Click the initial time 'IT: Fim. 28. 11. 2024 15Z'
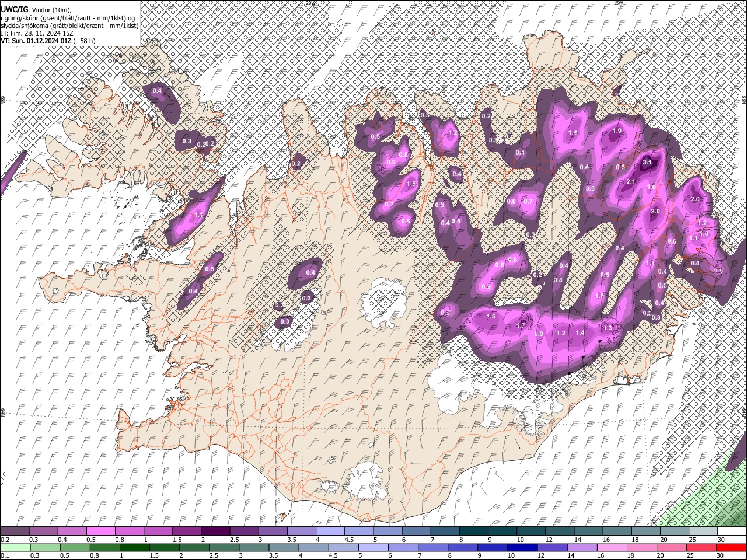Image resolution: width=747 pixels, height=560 pixels. 37,33
